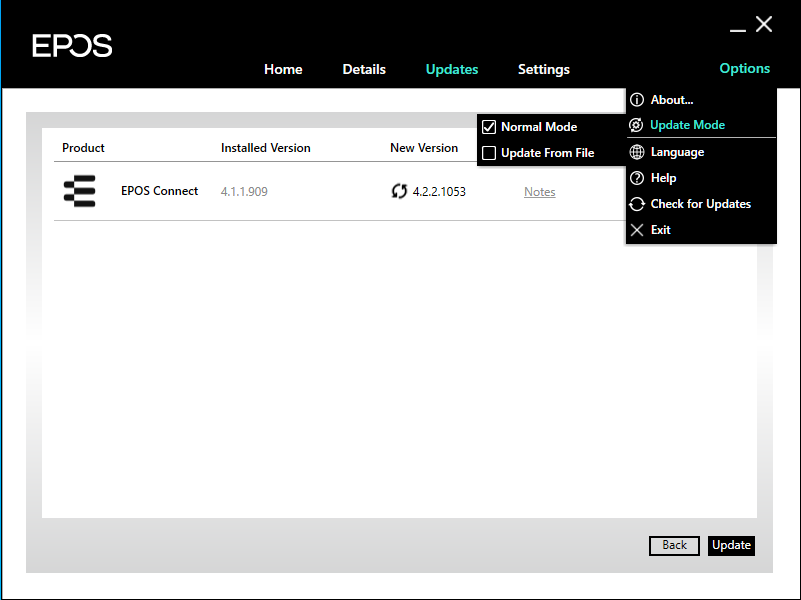Open Help from the Options menu
Image resolution: width=801 pixels, height=600 pixels.
click(701, 178)
